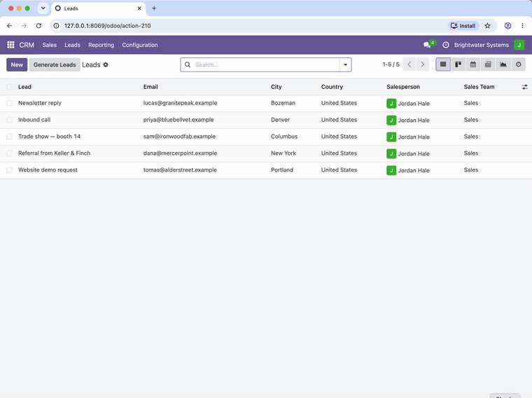Click the Portland city cell
The width and height of the screenshot is (532, 398).
click(282, 170)
